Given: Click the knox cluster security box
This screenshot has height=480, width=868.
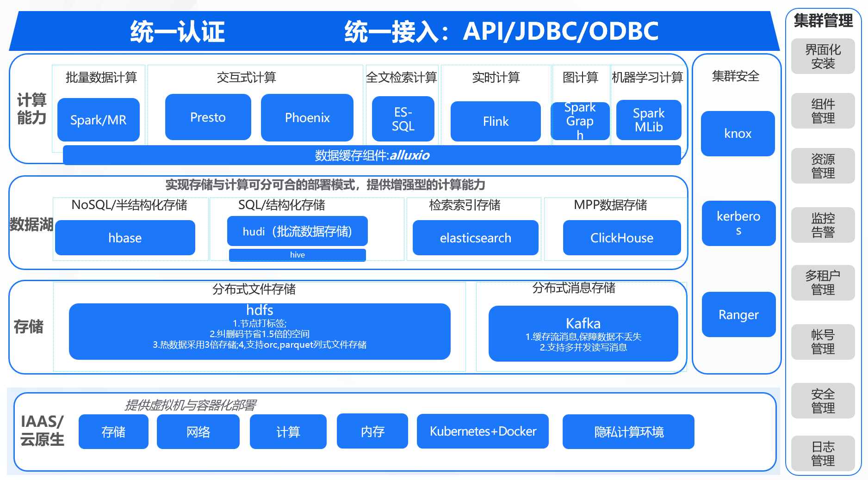Looking at the screenshot, I should coord(738,134).
